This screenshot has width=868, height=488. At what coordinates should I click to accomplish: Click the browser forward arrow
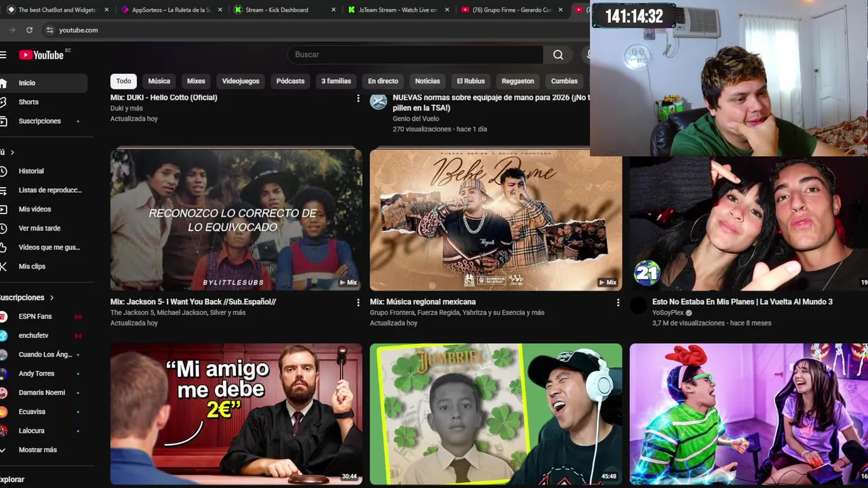coord(12,30)
